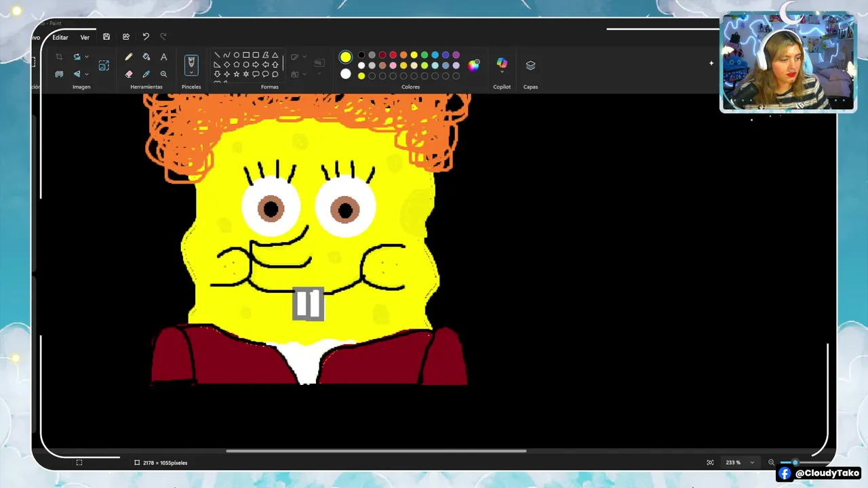Select the Pencil tool

[129, 57]
